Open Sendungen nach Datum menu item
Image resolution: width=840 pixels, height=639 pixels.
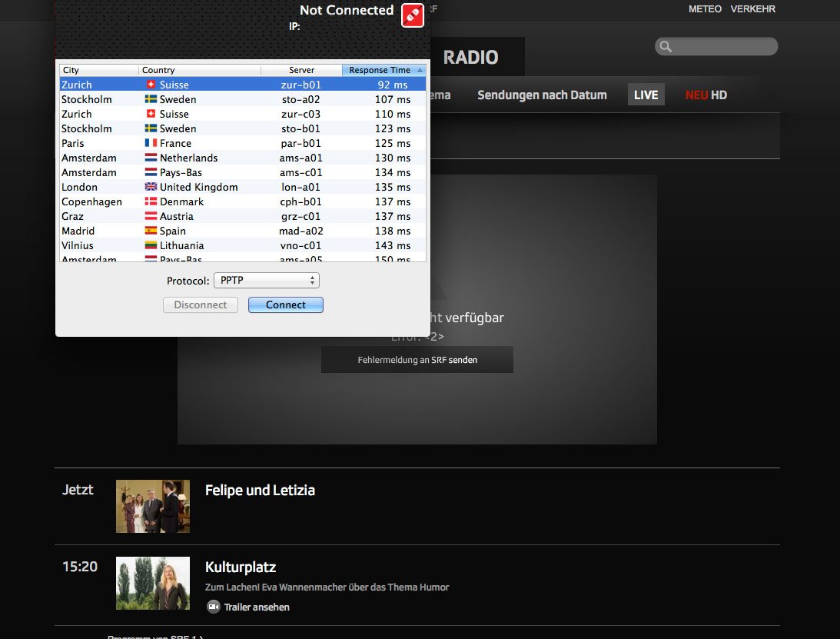(x=542, y=95)
